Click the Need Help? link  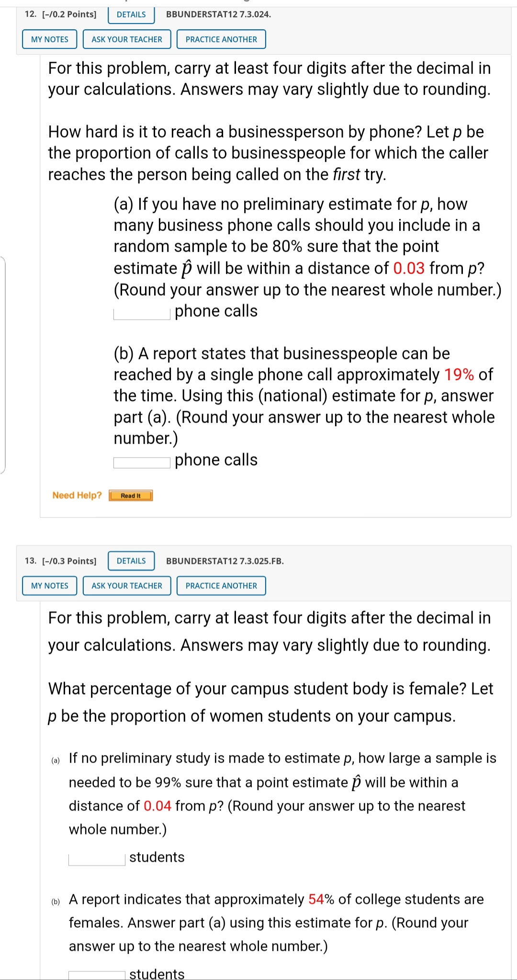(x=77, y=496)
